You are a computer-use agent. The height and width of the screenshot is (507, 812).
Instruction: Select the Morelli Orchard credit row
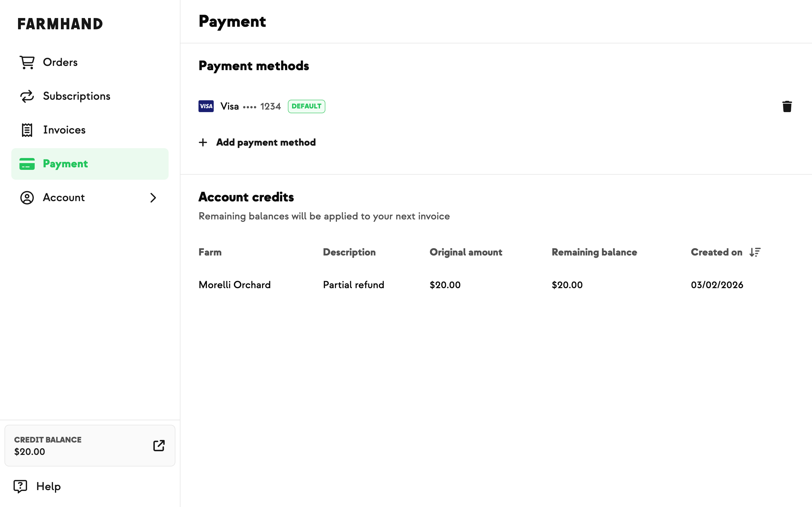pyautogui.click(x=235, y=285)
